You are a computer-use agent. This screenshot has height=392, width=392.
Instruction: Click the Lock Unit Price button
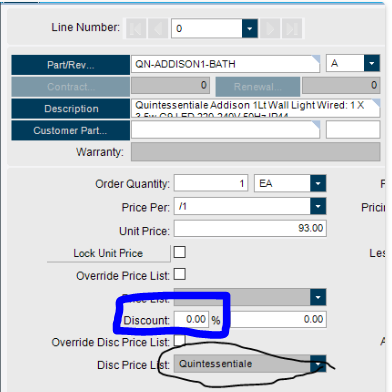(x=109, y=253)
